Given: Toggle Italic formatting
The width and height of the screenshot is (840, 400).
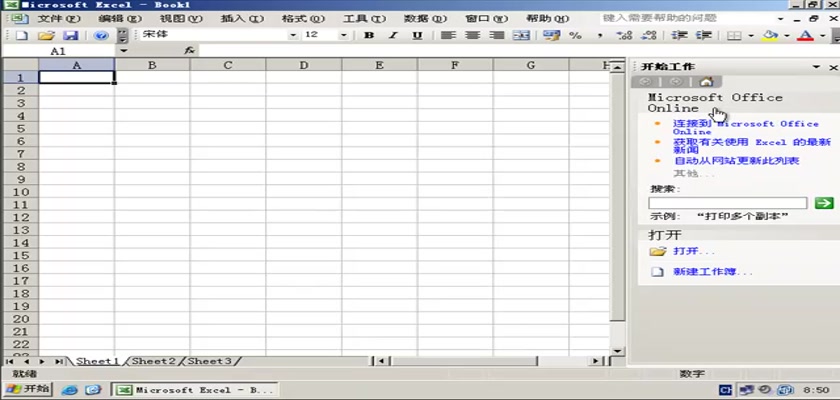Looking at the screenshot, I should [x=393, y=35].
